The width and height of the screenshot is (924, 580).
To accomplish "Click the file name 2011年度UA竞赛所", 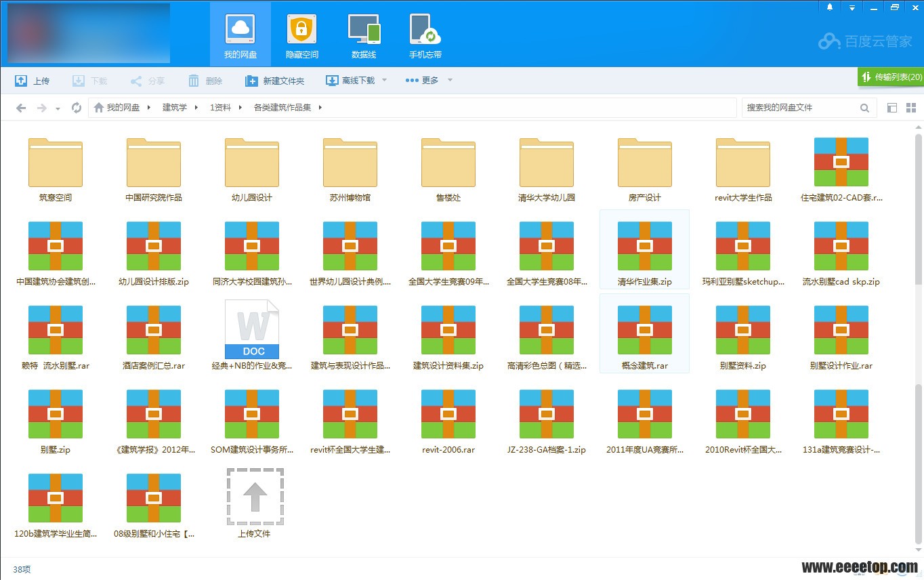I will [645, 449].
